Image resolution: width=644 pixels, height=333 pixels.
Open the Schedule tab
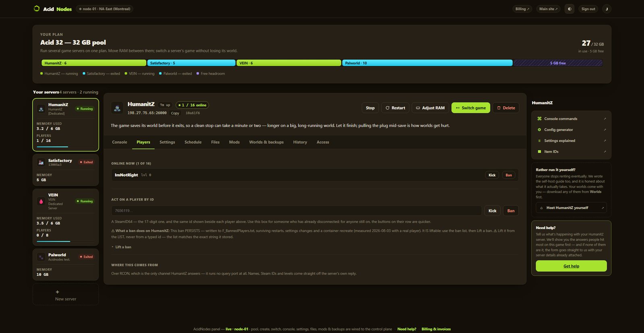point(193,142)
